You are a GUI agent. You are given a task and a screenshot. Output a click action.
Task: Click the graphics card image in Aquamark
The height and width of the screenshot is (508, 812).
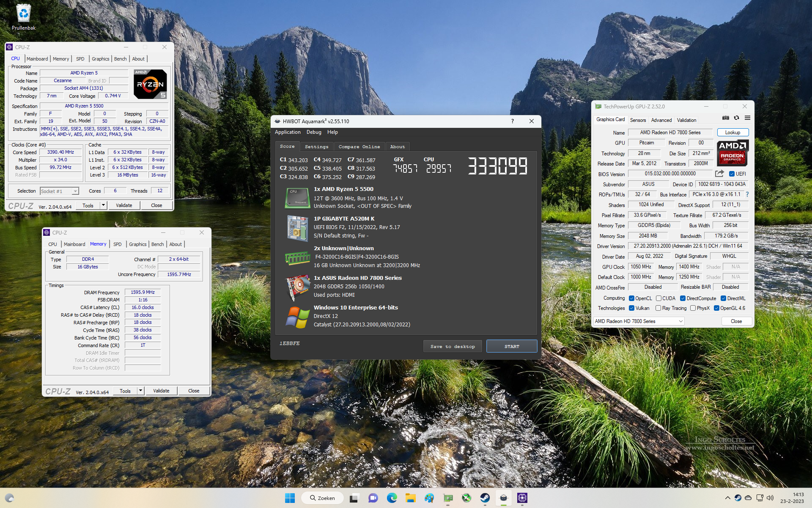pyautogui.click(x=297, y=287)
